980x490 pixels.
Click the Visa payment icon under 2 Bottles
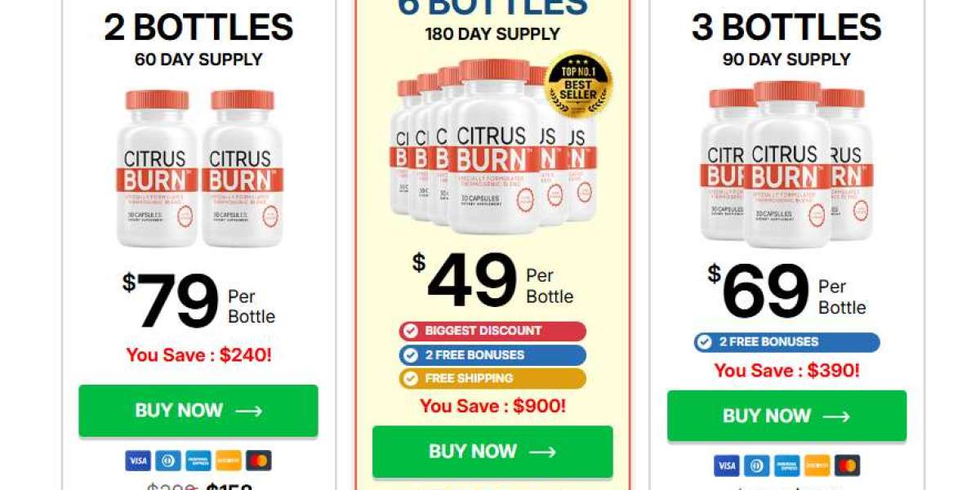137,461
